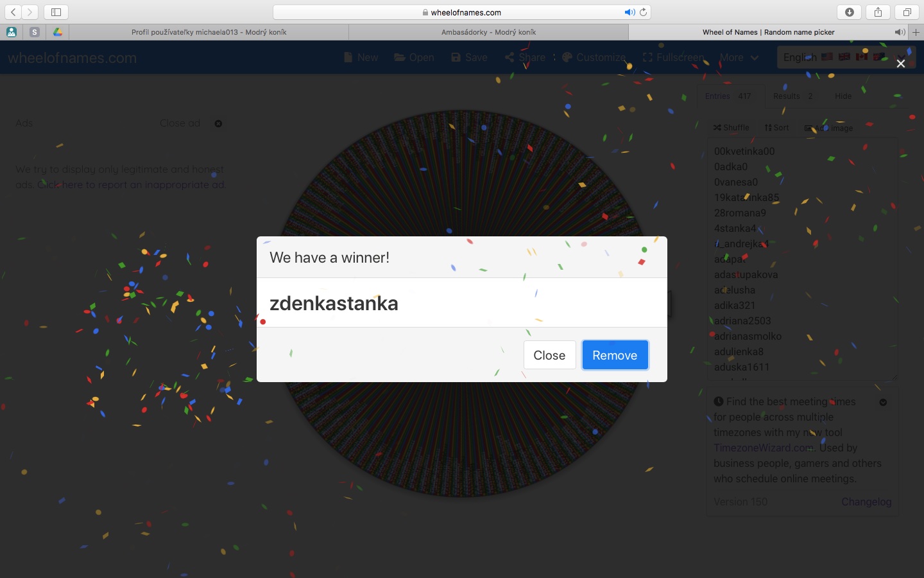
Task: Show all tabs overview icon
Action: coord(907,12)
